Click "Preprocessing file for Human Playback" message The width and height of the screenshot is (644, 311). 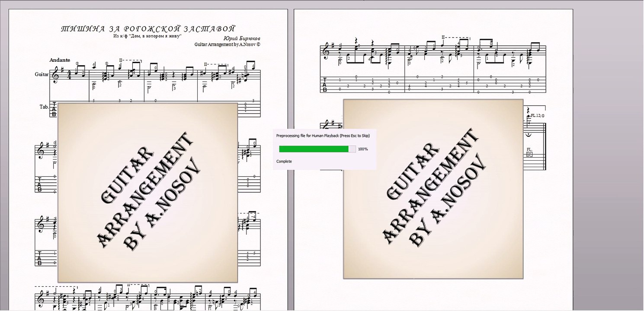(308, 136)
